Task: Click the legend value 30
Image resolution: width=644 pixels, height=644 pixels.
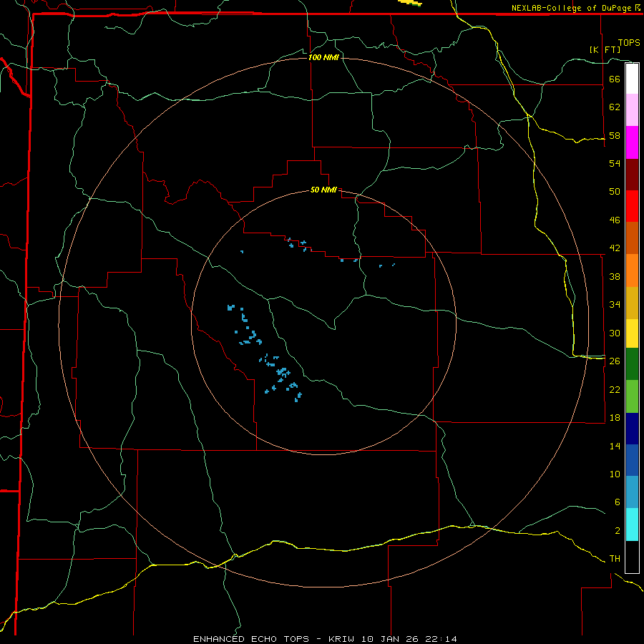Action: click(x=615, y=333)
